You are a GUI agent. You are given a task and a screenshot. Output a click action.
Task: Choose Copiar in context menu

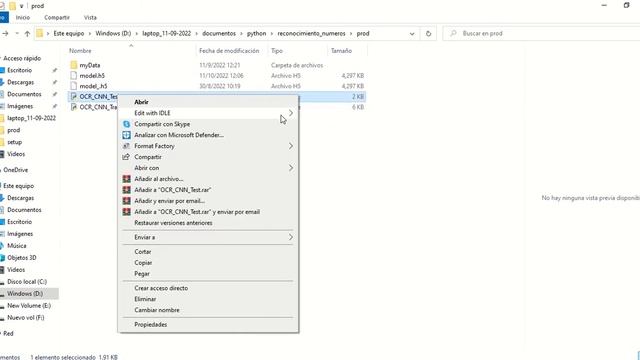point(143,263)
